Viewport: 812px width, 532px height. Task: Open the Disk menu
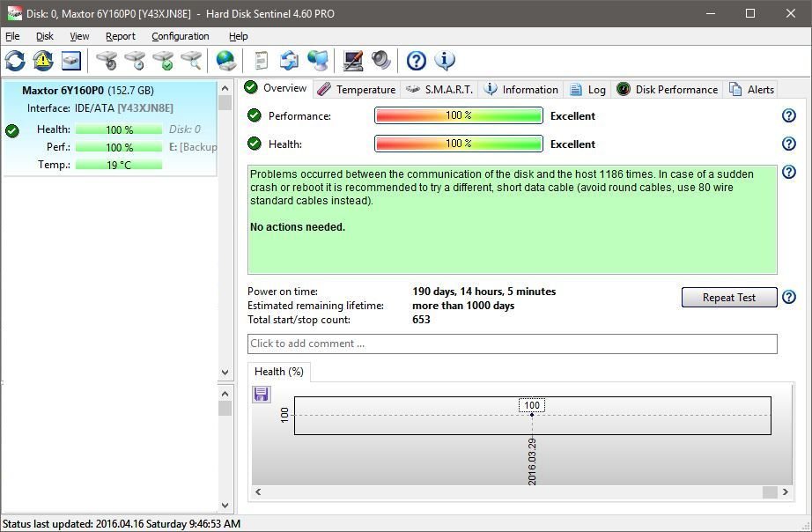45,36
